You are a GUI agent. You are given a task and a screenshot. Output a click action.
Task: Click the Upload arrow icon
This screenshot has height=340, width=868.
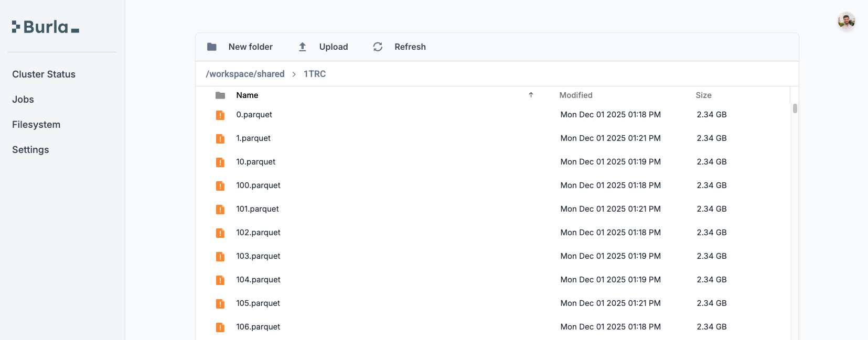tap(303, 47)
